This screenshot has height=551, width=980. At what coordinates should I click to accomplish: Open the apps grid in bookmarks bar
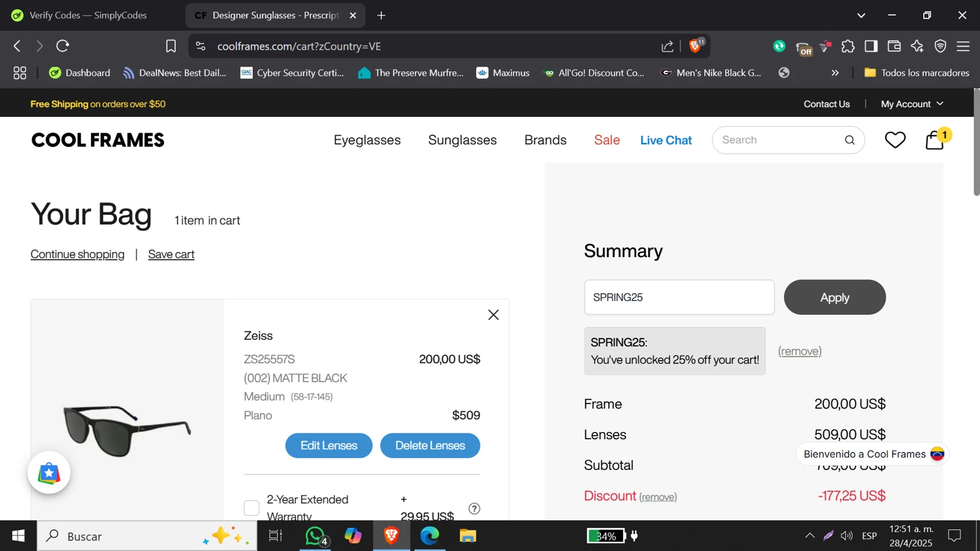(20, 73)
